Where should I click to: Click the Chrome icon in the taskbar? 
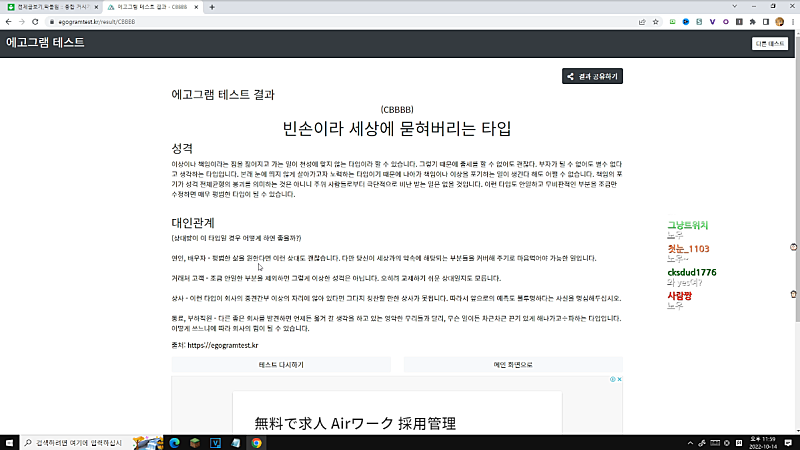point(256,441)
